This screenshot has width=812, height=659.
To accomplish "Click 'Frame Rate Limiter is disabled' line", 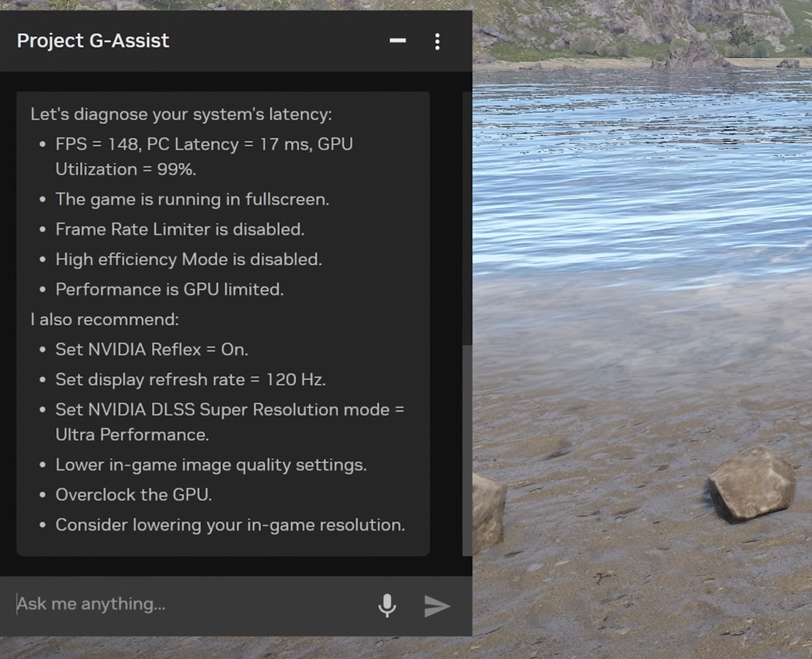I will point(180,229).
